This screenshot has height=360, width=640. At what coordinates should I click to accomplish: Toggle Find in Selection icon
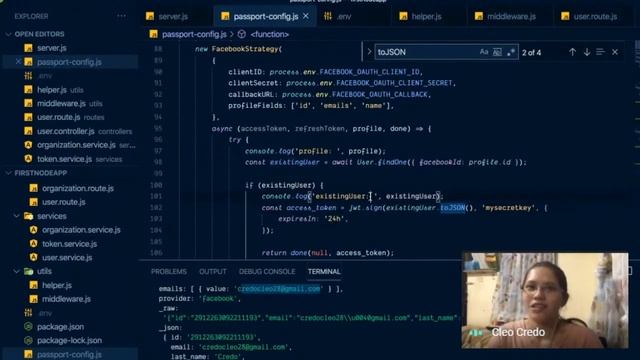600,52
